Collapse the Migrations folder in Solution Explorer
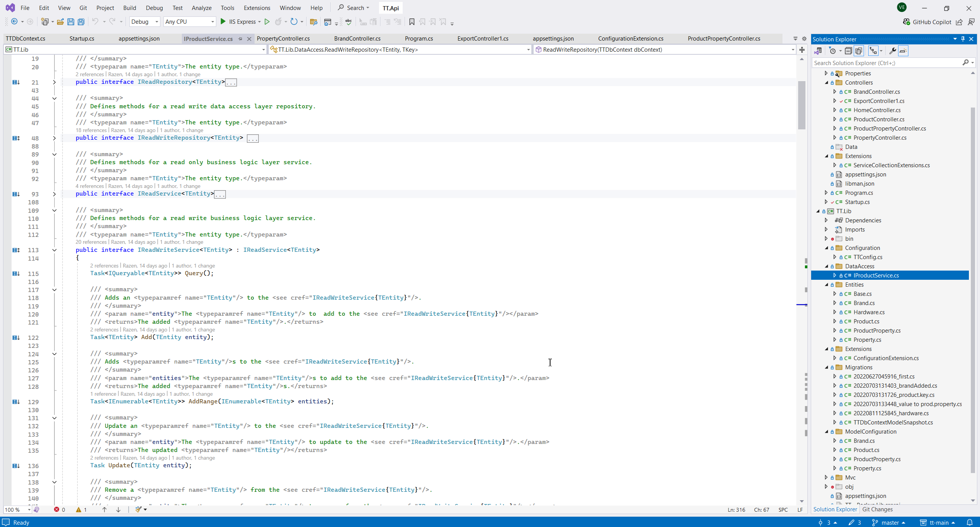The image size is (980, 527). point(826,367)
